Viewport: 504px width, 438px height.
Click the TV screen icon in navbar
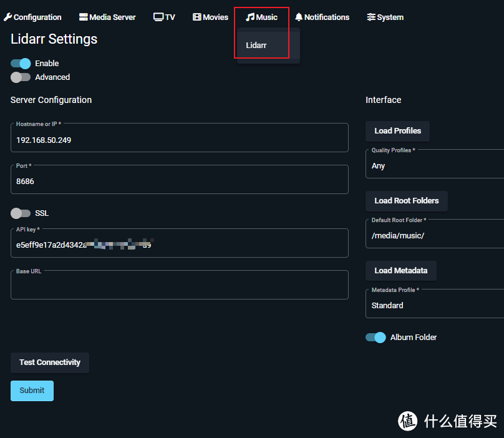(x=158, y=17)
